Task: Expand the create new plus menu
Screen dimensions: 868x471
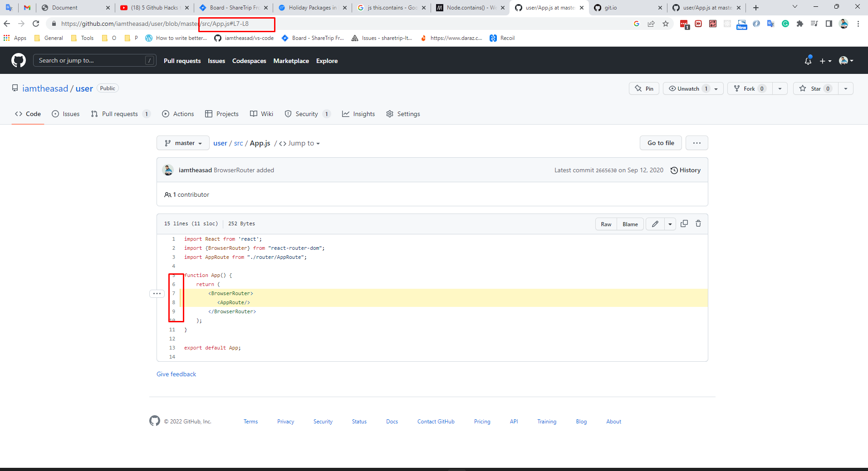Action: pyautogui.click(x=825, y=60)
